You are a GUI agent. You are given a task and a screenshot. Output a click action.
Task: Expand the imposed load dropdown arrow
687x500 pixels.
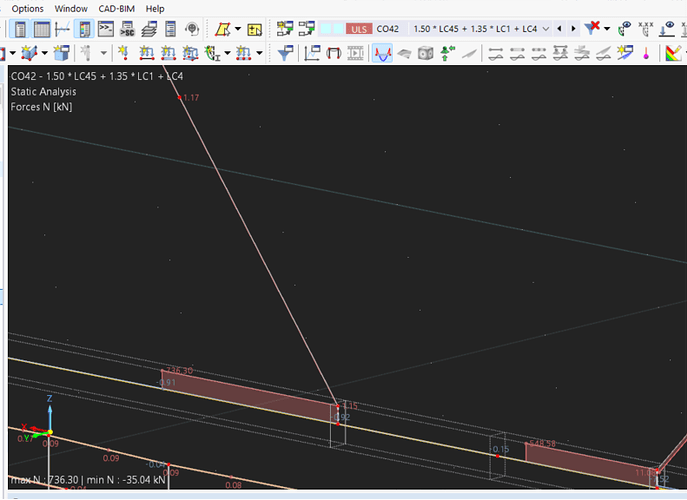[227, 53]
